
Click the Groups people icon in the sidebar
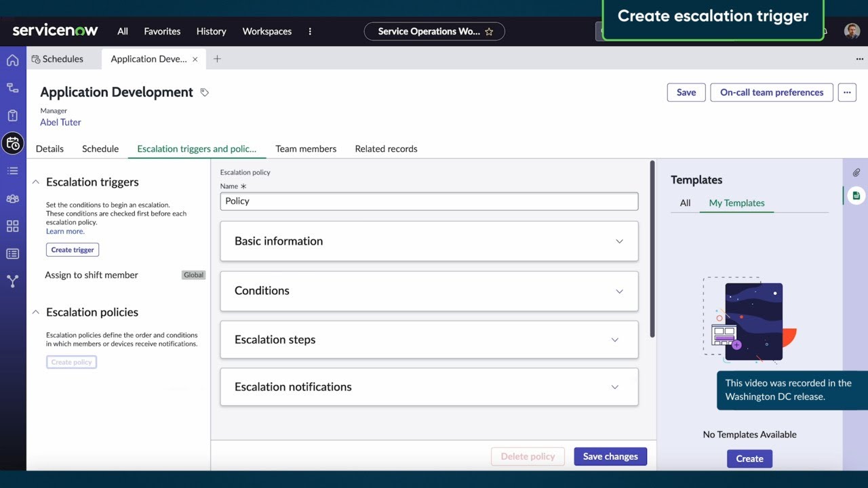pyautogui.click(x=12, y=199)
